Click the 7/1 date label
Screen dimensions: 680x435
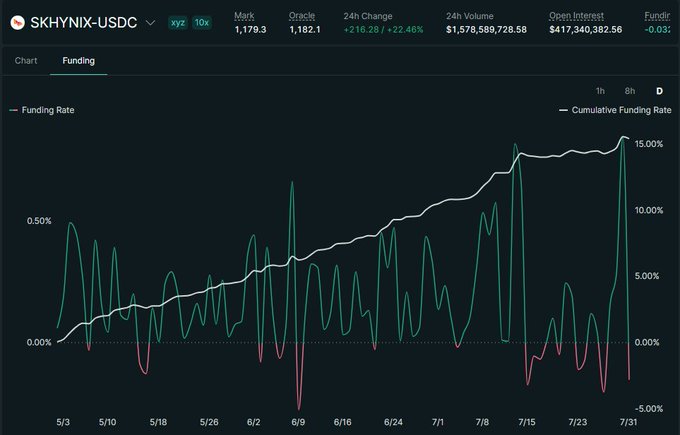[438, 422]
